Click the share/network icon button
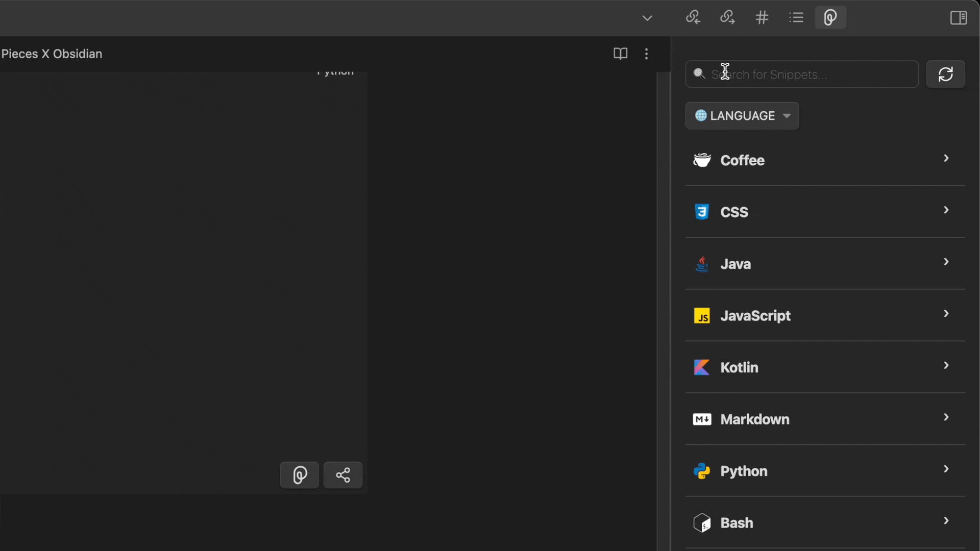980x551 pixels. [x=344, y=475]
